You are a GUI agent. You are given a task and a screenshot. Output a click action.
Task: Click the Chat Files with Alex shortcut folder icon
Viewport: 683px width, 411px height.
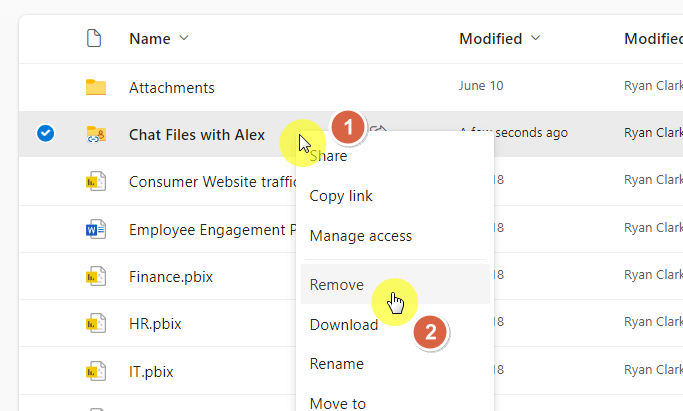pos(96,135)
